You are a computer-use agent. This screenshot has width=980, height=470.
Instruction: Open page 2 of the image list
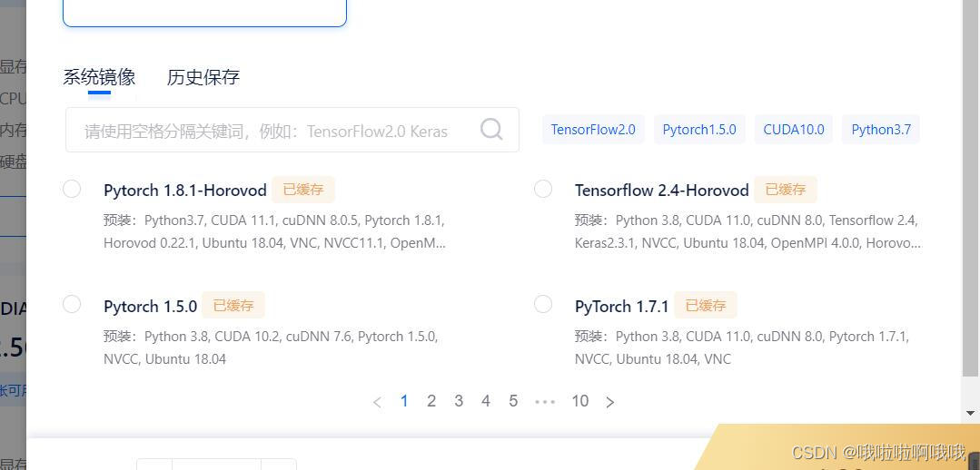point(431,401)
